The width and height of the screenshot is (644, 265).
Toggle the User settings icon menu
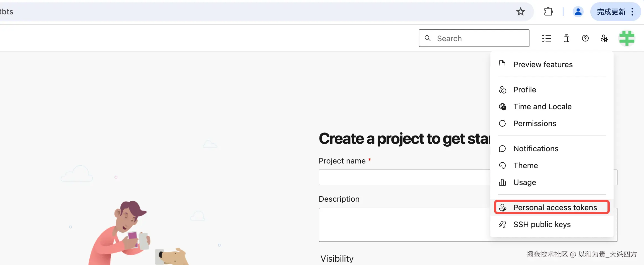(604, 38)
